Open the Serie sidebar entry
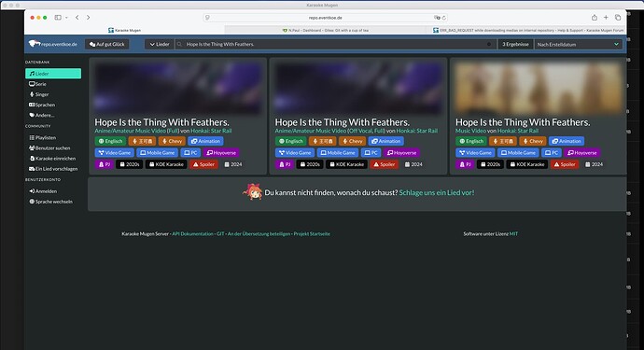644x350 pixels. (x=37, y=84)
